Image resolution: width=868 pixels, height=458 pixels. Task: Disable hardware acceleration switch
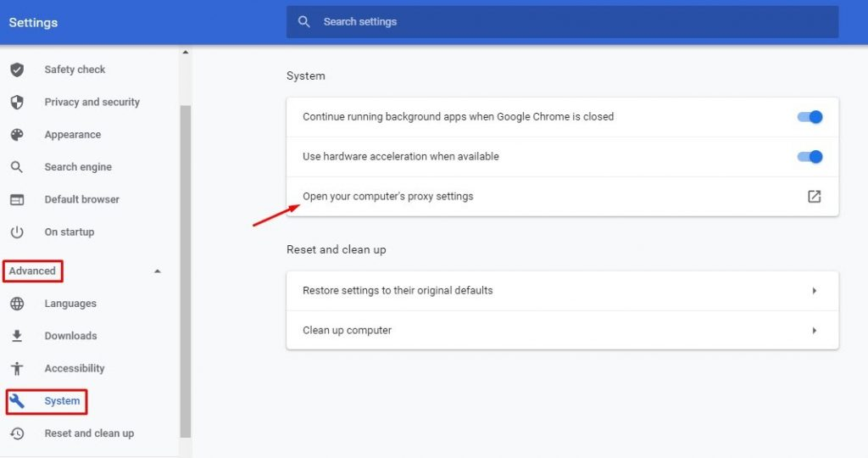pos(810,157)
